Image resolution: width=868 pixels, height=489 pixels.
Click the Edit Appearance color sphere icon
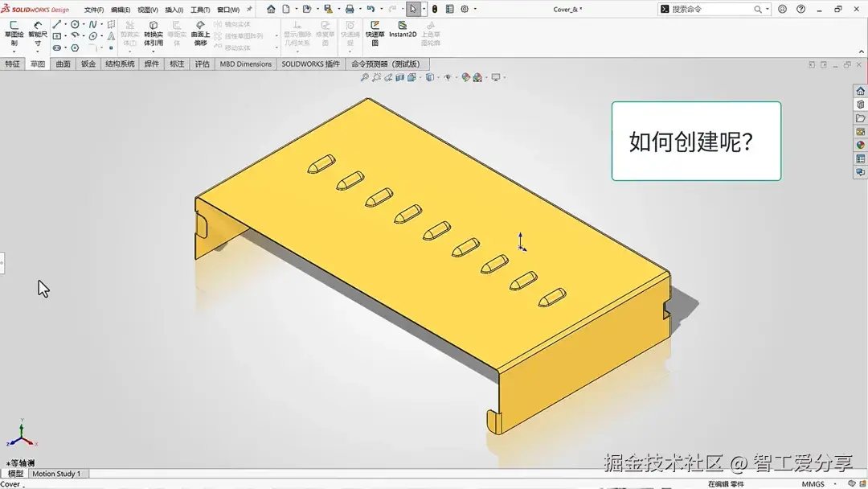[466, 77]
